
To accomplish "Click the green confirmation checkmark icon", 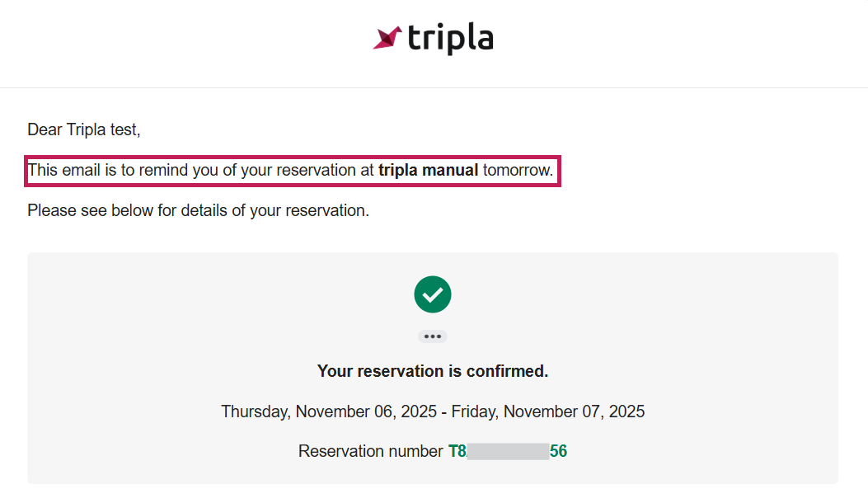I will click(x=433, y=294).
